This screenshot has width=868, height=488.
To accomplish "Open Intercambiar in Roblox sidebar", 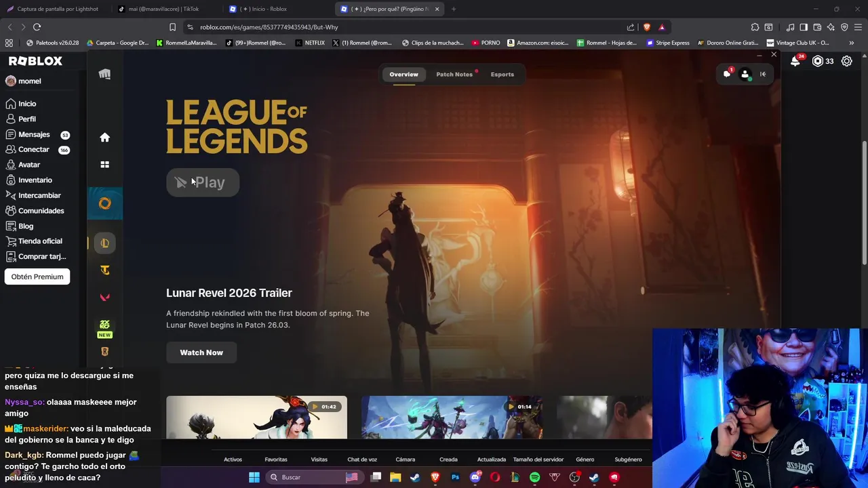I will (33, 195).
